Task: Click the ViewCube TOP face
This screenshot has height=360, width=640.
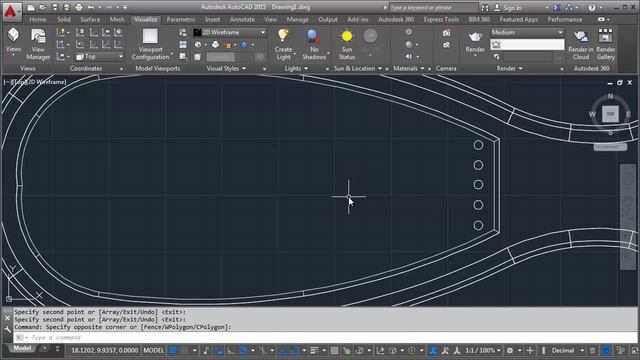Action: 610,114
